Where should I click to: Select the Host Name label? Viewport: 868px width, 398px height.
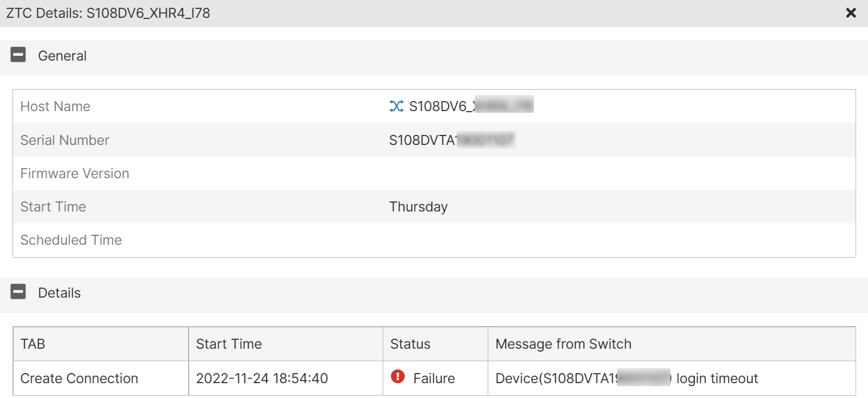click(55, 106)
